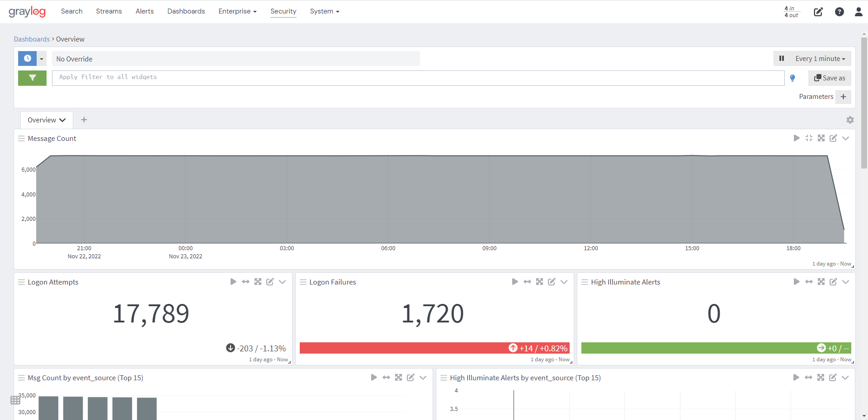The image size is (868, 420).
Task: Show the query help lightbulb tooltip
Action: [x=793, y=78]
